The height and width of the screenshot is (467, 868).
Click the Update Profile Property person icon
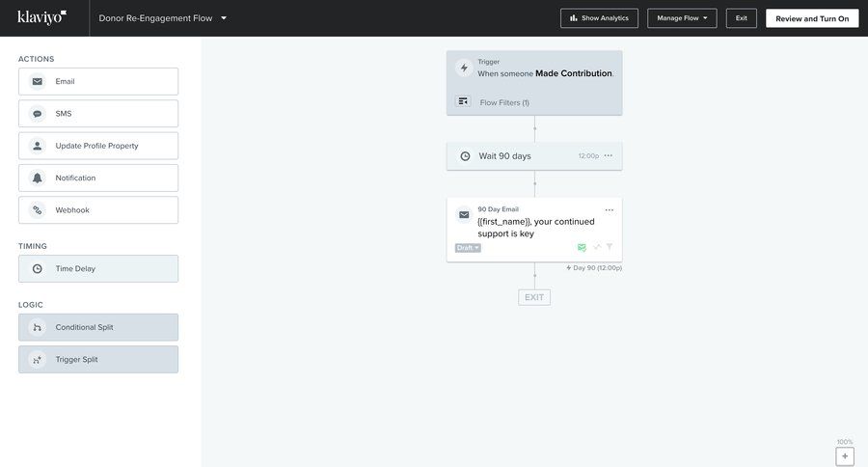click(37, 146)
